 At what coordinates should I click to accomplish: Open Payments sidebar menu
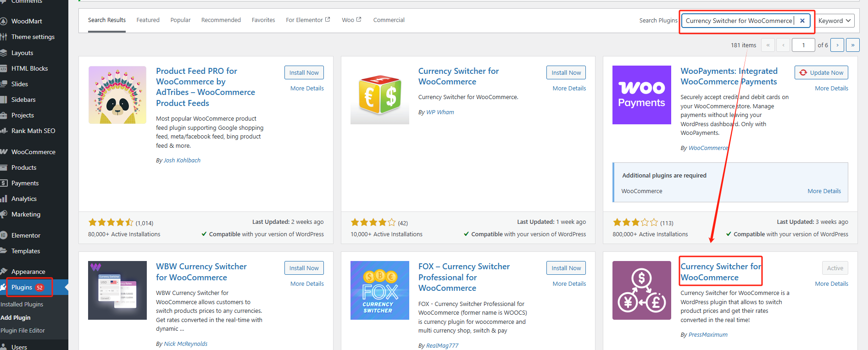point(25,183)
